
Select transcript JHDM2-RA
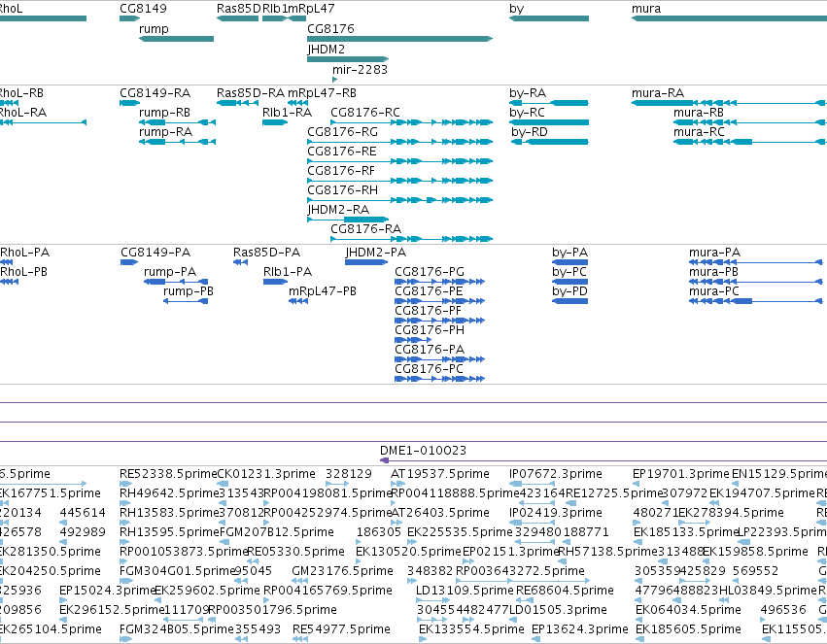click(348, 220)
